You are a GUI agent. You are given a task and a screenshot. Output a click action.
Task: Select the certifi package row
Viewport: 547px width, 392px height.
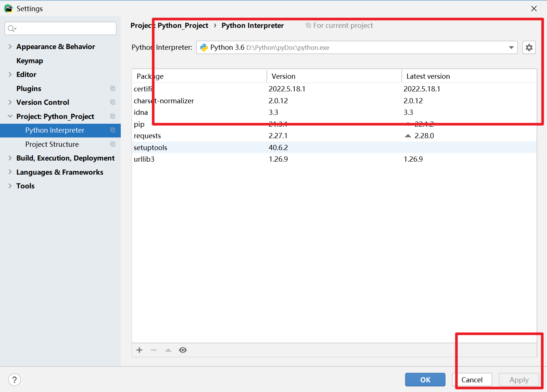[x=334, y=89]
